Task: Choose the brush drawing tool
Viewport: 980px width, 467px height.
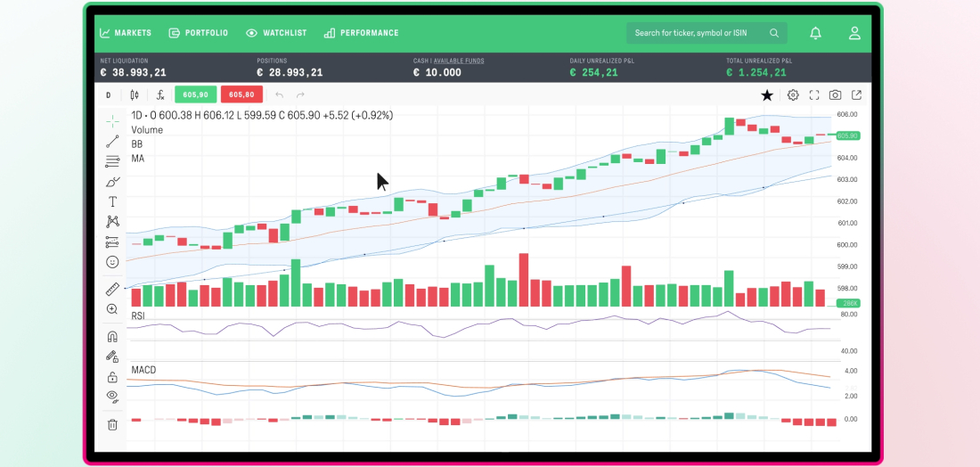Action: point(112,182)
